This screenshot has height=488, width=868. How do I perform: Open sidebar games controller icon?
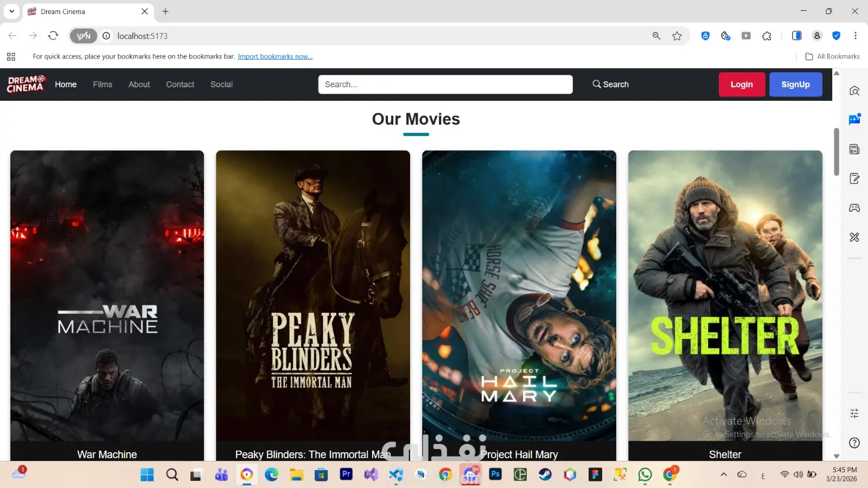tap(854, 208)
